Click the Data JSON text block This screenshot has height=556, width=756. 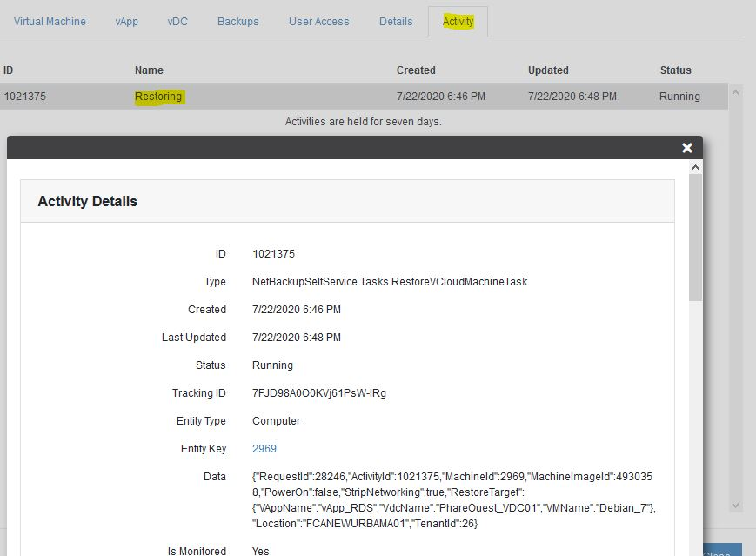pyautogui.click(x=453, y=500)
